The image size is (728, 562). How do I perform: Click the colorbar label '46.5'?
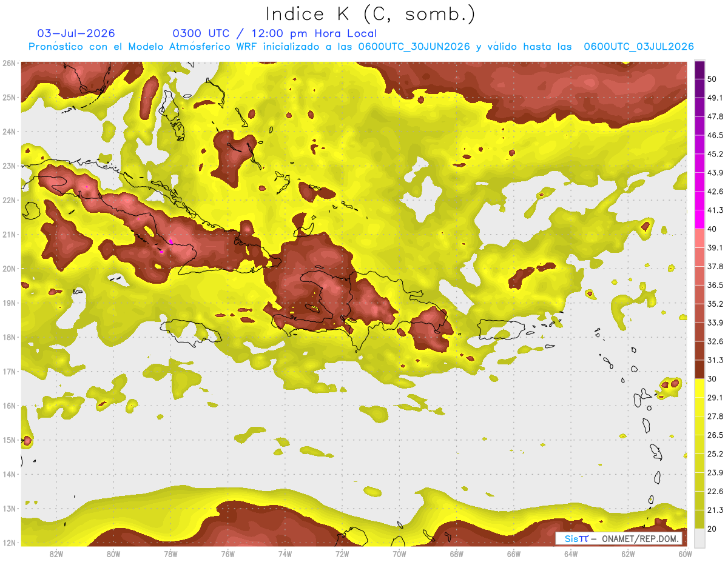point(716,135)
